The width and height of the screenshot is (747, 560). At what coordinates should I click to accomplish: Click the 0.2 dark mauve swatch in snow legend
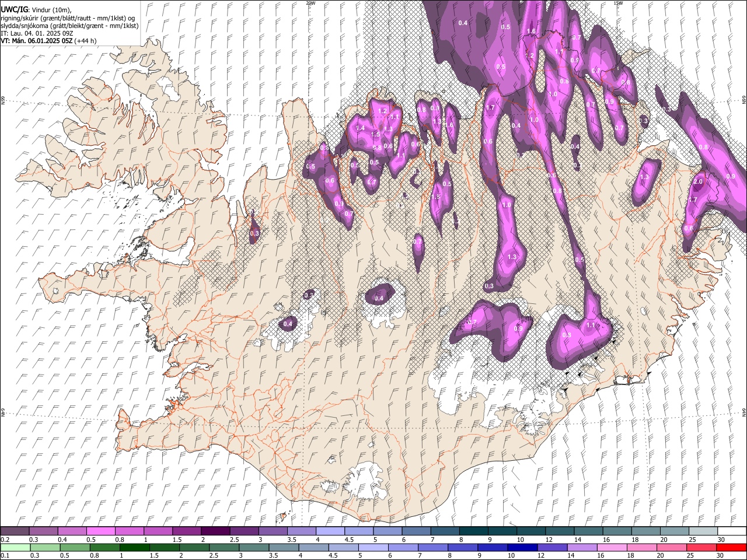click(x=15, y=531)
